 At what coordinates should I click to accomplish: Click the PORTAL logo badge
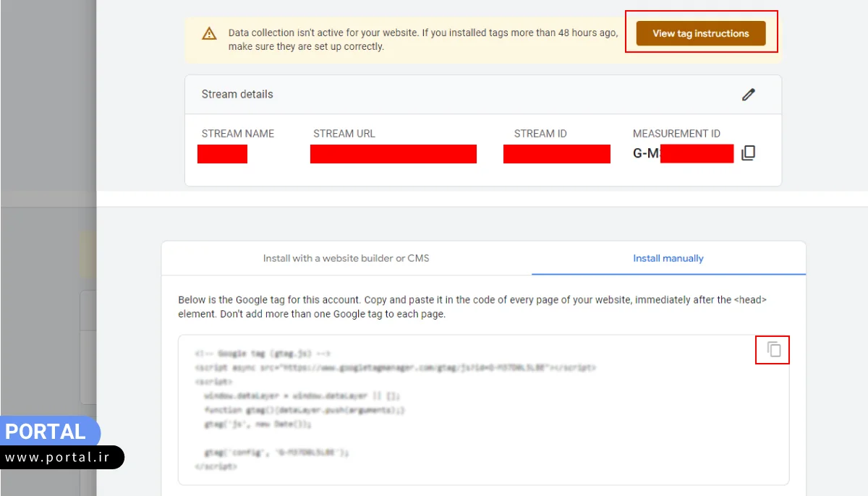[x=46, y=432]
